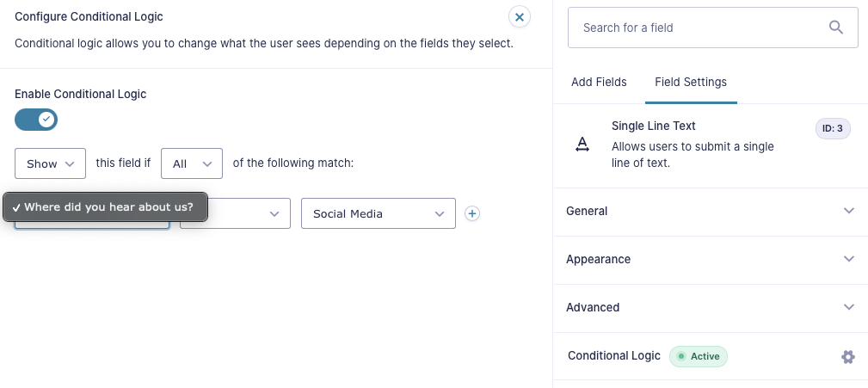Open the All match-type dropdown

[x=192, y=163]
